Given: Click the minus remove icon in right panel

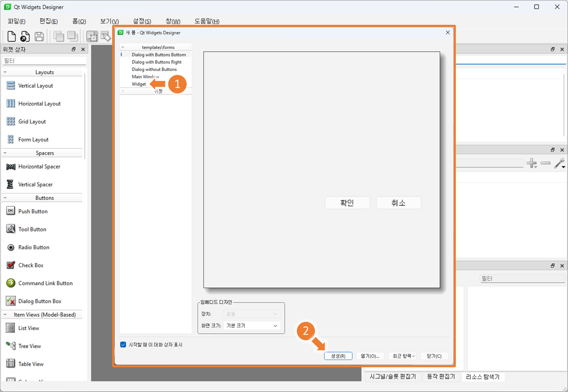Looking at the screenshot, I should pyautogui.click(x=545, y=163).
